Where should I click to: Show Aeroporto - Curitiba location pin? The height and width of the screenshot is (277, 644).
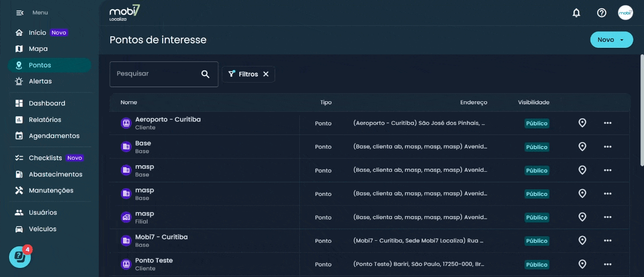tap(582, 123)
